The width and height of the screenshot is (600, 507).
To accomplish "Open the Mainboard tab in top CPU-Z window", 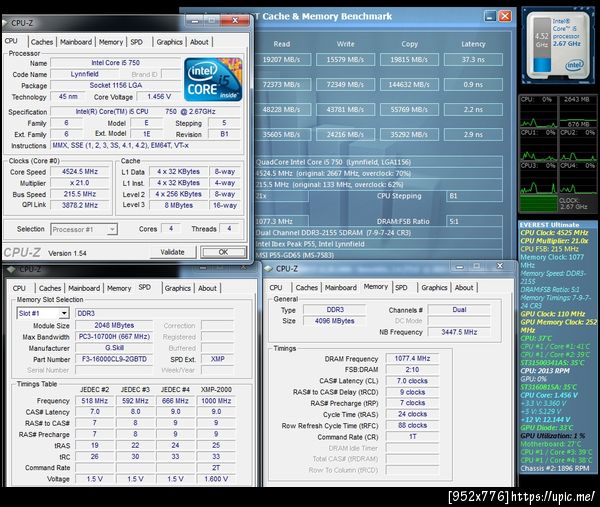I will tap(76, 42).
